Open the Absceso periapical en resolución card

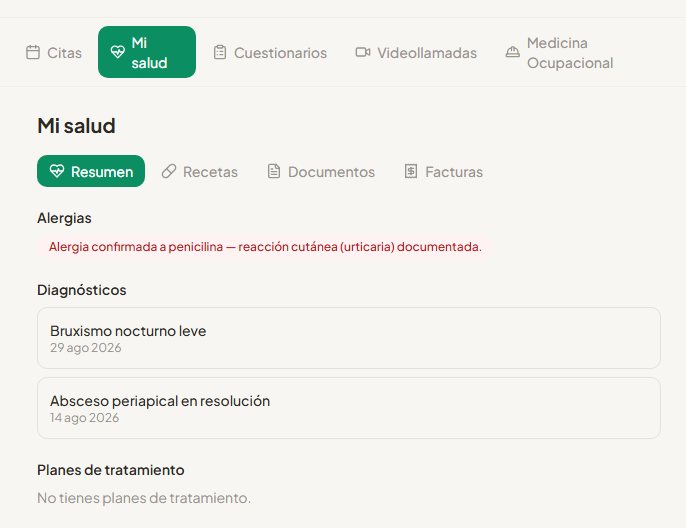click(349, 408)
